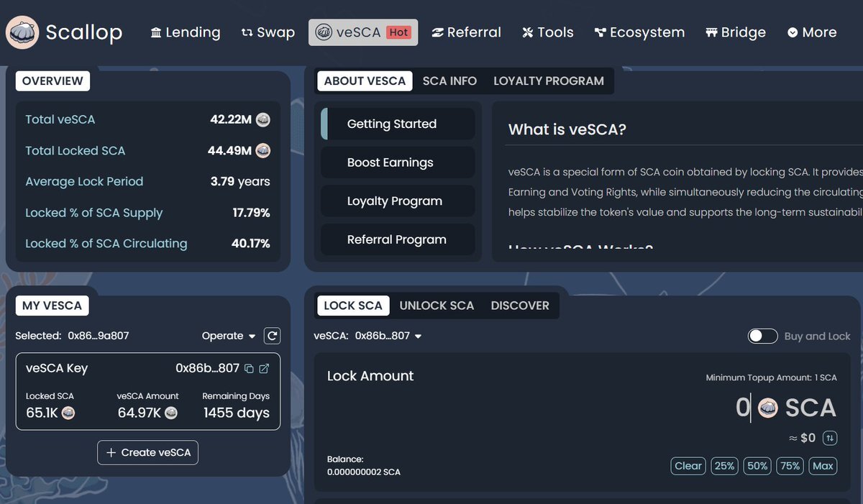Open the Lending page
Screen dimensions: 863x504
pos(186,32)
